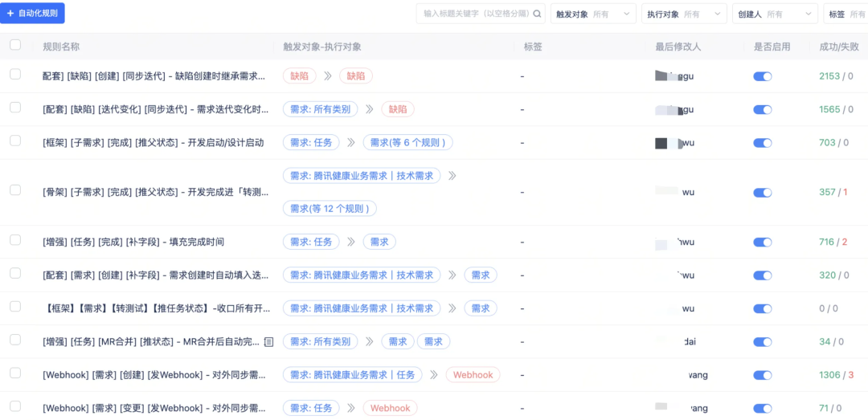This screenshot has width=868, height=420.
Task: Check the row for 开发完成进「转测 rule
Action: pyautogui.click(x=15, y=190)
